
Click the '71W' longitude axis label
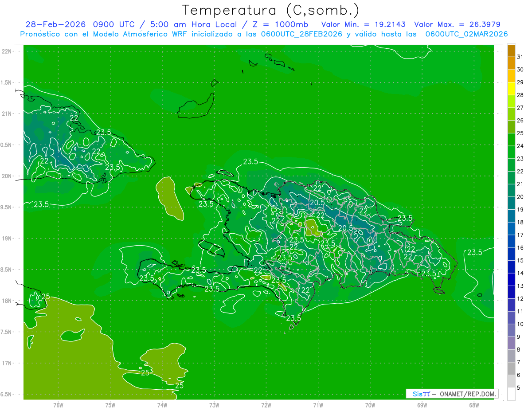[x=318, y=406]
